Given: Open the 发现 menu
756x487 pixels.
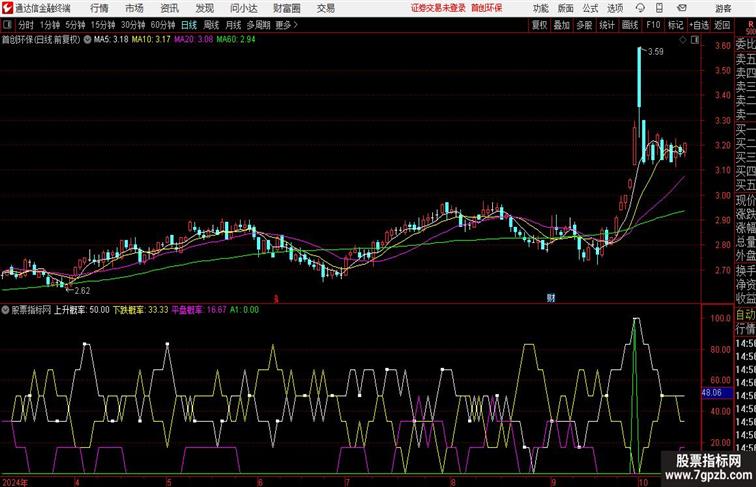Looking at the screenshot, I should 204,8.
